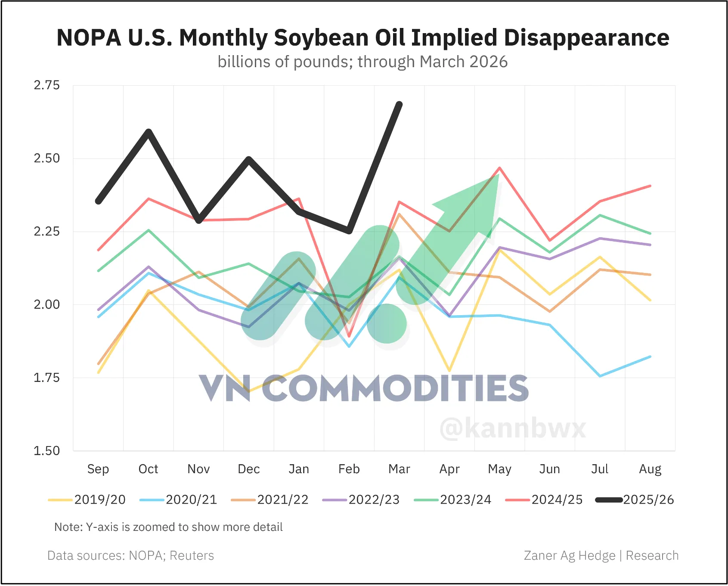The height and width of the screenshot is (586, 728).
Task: Click the 'Zaner Ag Hedge | Research' credit
Action: (x=601, y=556)
